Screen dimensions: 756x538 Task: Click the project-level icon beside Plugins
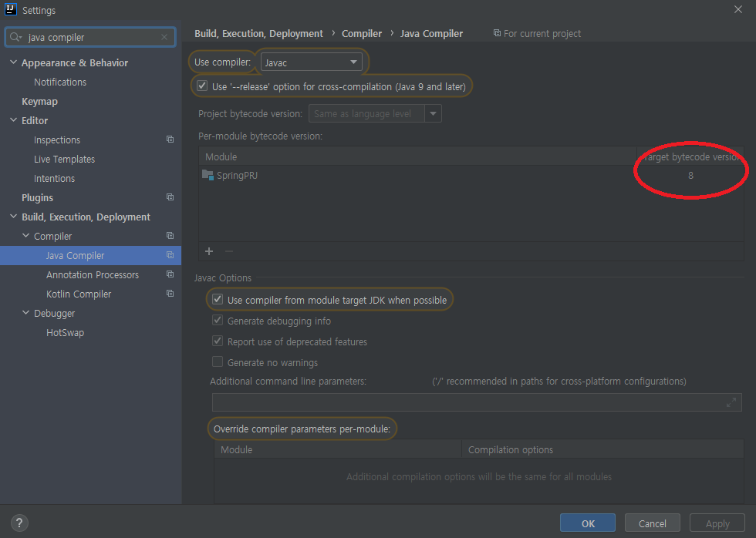click(x=170, y=197)
